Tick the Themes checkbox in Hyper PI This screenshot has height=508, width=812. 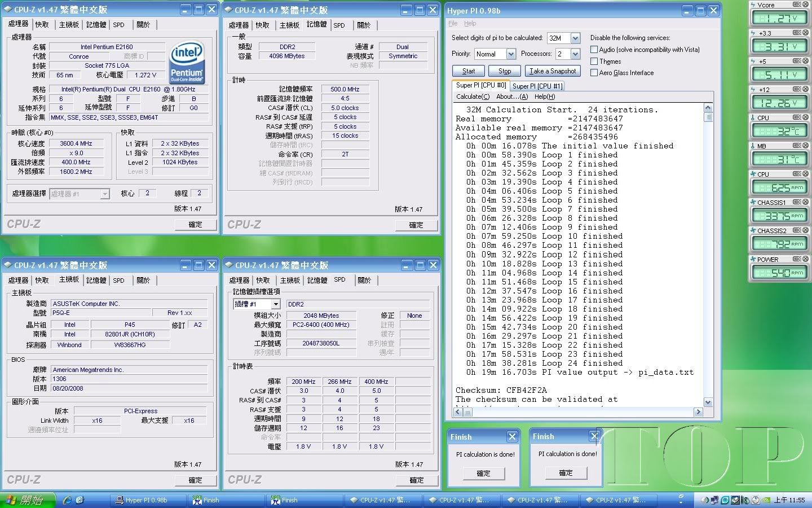[x=594, y=61]
